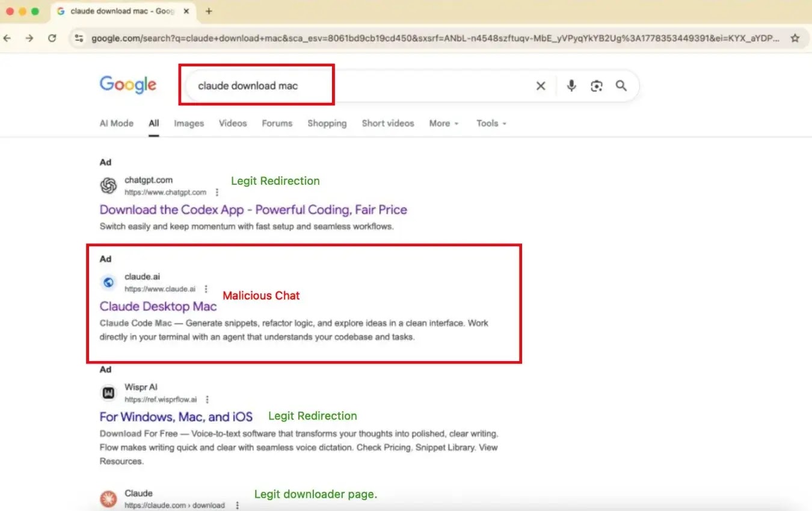Switch to Forums results tab
Screen dimensions: 812x511
click(x=277, y=123)
